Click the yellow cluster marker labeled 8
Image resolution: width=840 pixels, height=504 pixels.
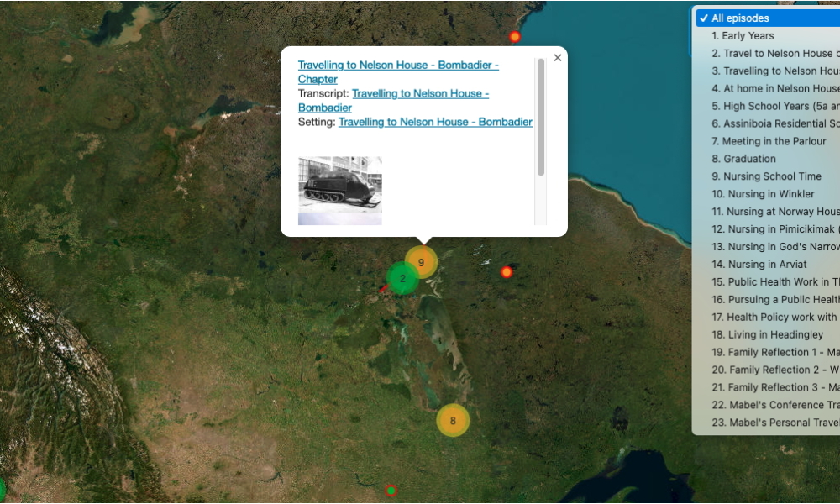(x=453, y=421)
